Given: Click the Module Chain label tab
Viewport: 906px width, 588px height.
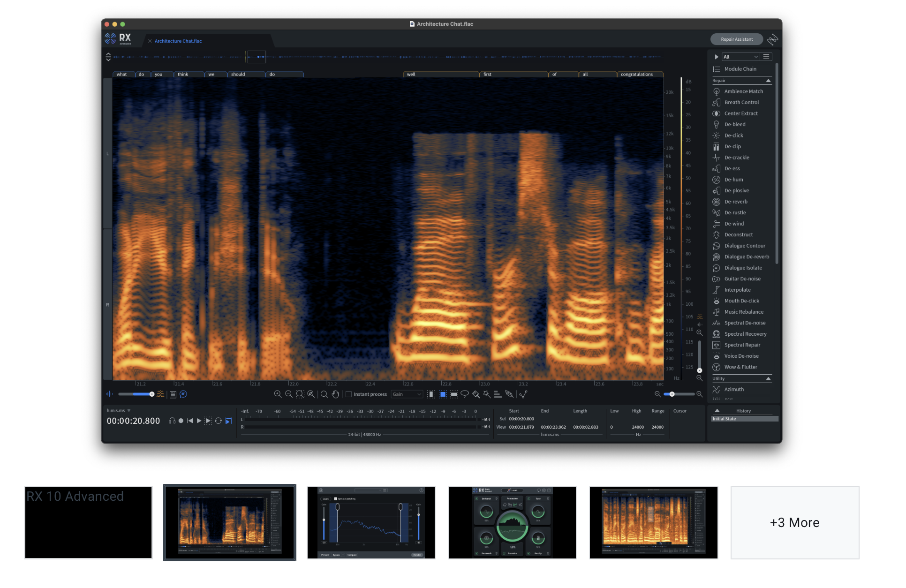Looking at the screenshot, I should [x=740, y=69].
